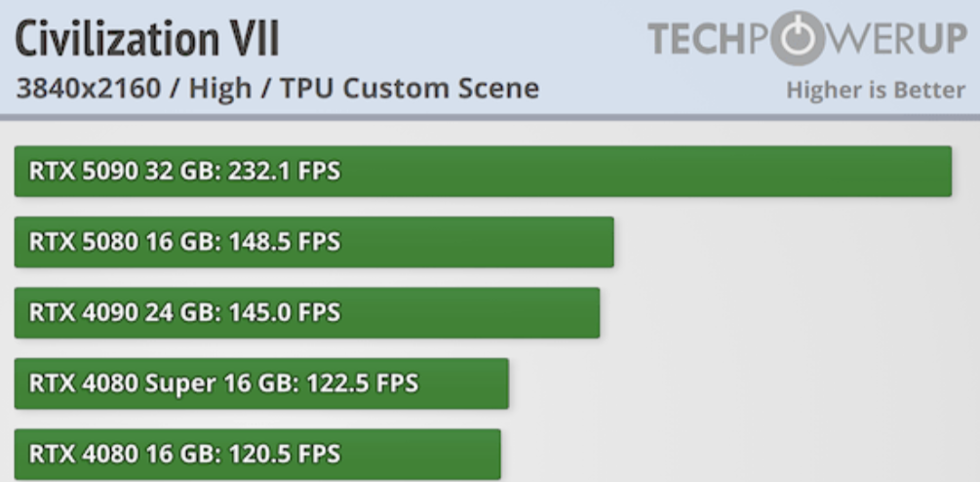Select the "148.5 FPS" value text
Image resolution: width=980 pixels, height=482 pixels.
coord(284,242)
